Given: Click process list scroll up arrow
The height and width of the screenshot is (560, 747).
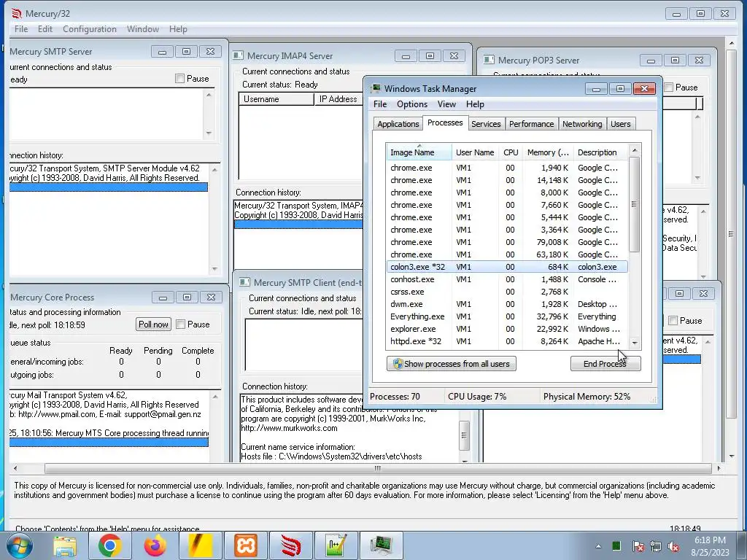Looking at the screenshot, I should (635, 150).
